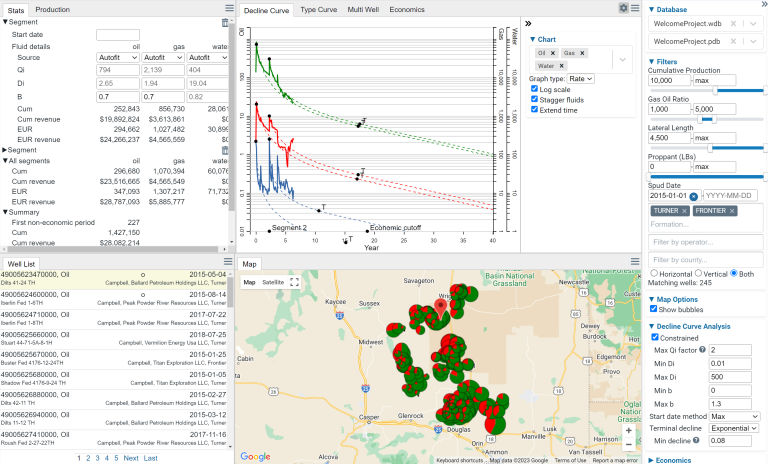Remove the Gas fluid tag
The height and width of the screenshot is (464, 768).
[582, 53]
